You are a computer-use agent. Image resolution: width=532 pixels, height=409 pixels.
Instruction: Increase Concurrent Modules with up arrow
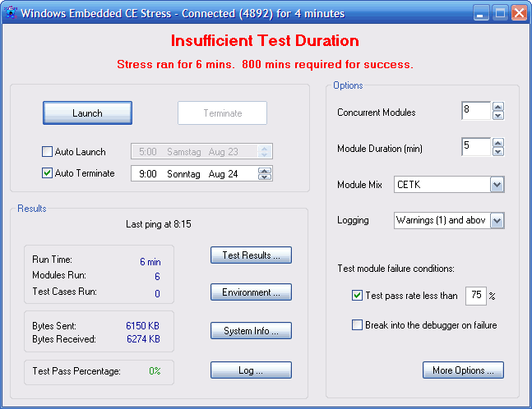[x=498, y=107]
